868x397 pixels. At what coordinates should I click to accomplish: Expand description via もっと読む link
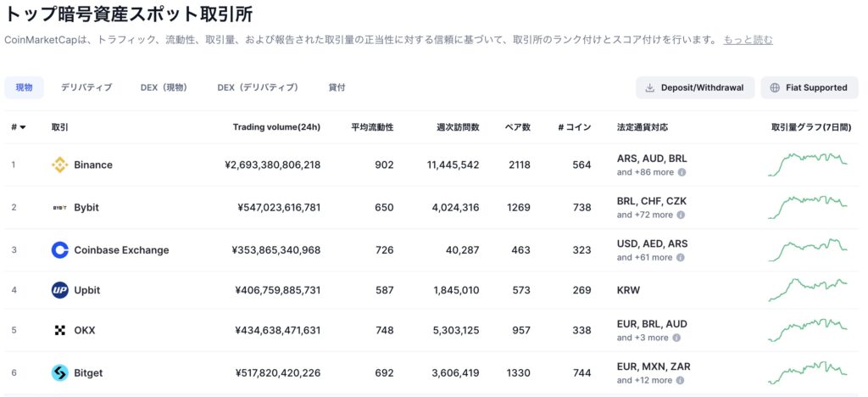(748, 40)
